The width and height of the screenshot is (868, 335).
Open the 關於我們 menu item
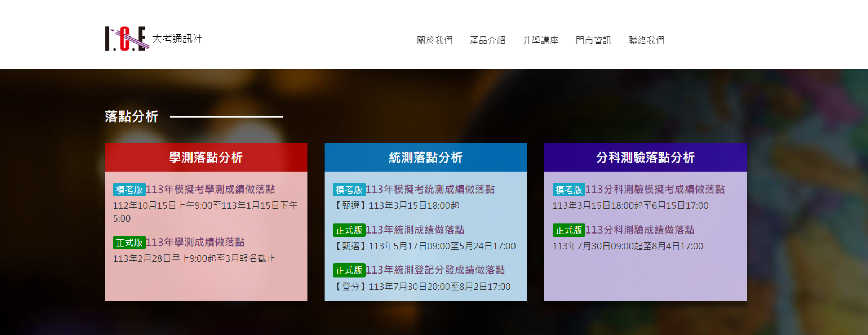435,40
